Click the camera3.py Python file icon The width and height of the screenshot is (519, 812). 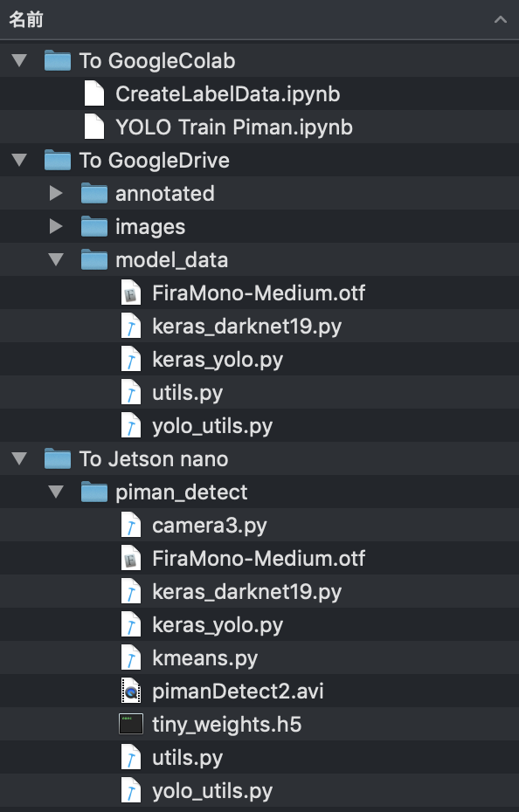click(131, 525)
